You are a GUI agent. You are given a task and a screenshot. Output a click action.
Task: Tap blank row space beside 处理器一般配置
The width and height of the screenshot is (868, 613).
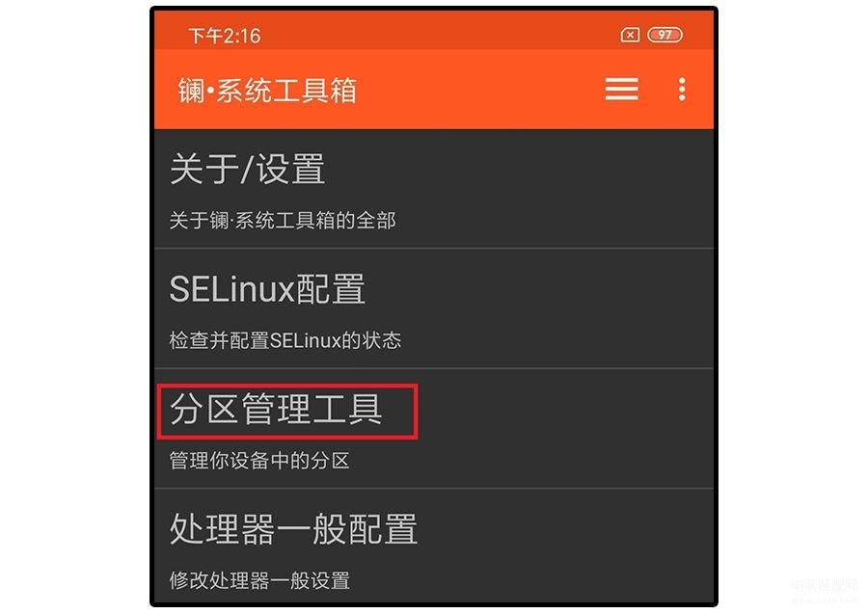(x=564, y=529)
